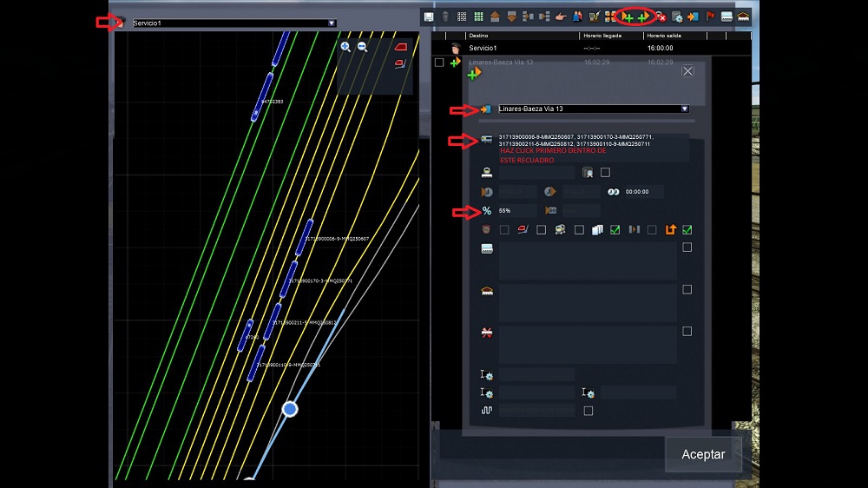
Task: Click the 16:00:00 departure time of Servicio1
Action: (660, 48)
